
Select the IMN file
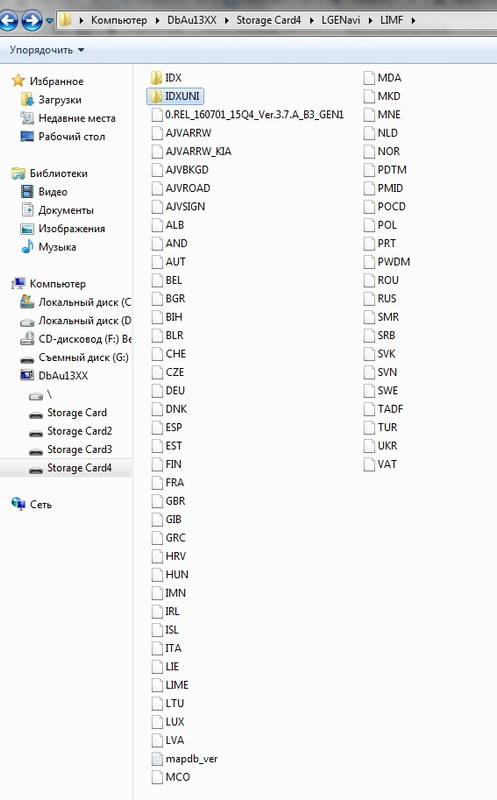[x=176, y=593]
